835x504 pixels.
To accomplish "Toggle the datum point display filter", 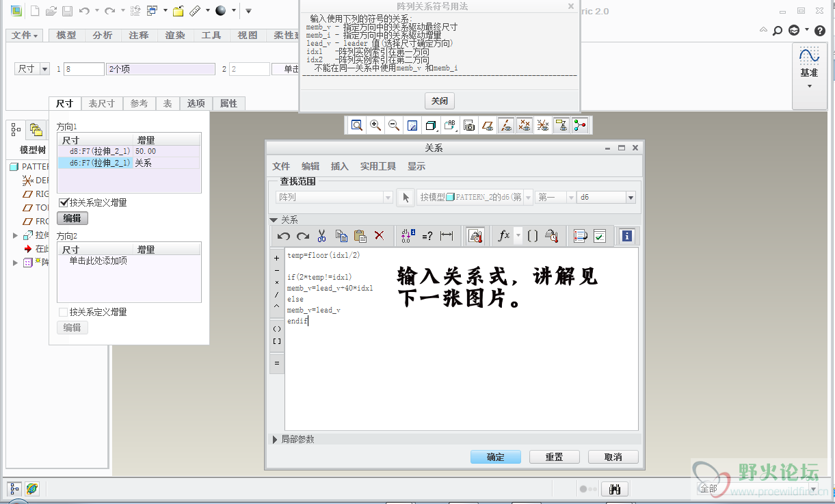I will coord(525,125).
